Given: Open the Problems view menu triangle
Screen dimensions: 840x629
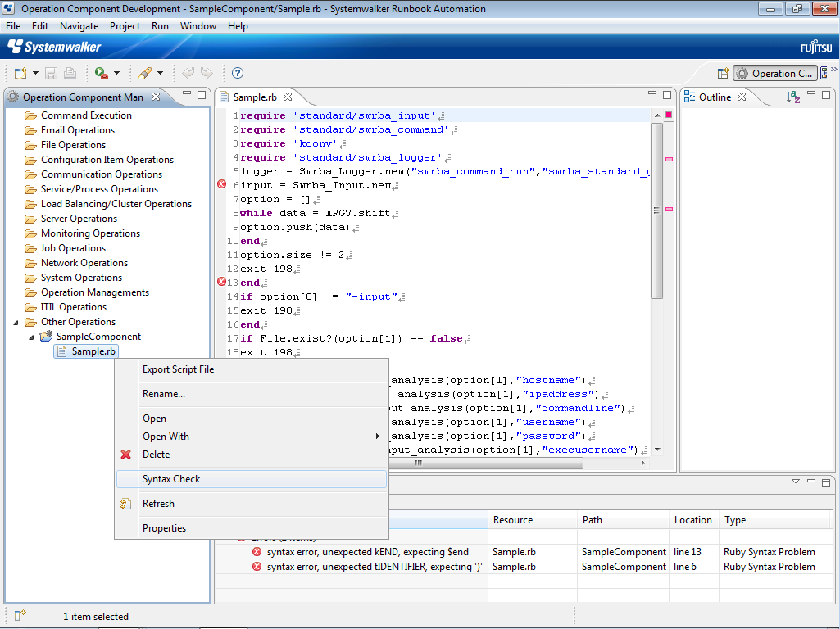Looking at the screenshot, I should click(796, 482).
